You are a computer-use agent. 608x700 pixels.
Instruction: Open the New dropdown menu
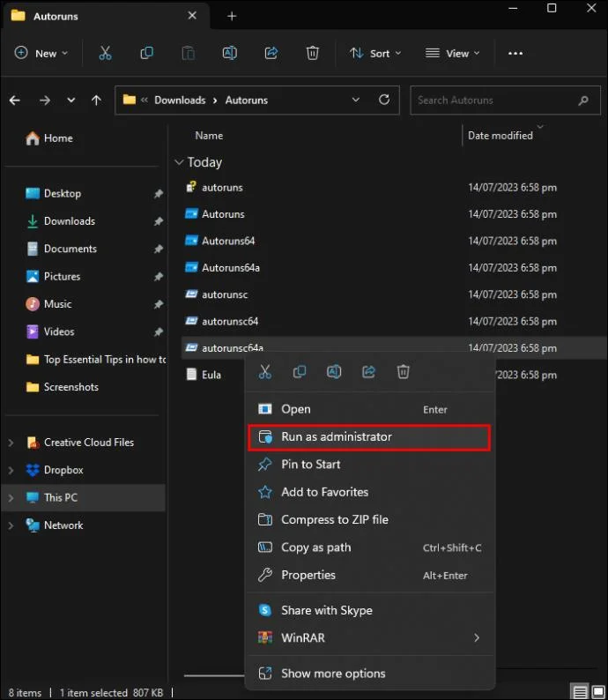pos(41,53)
